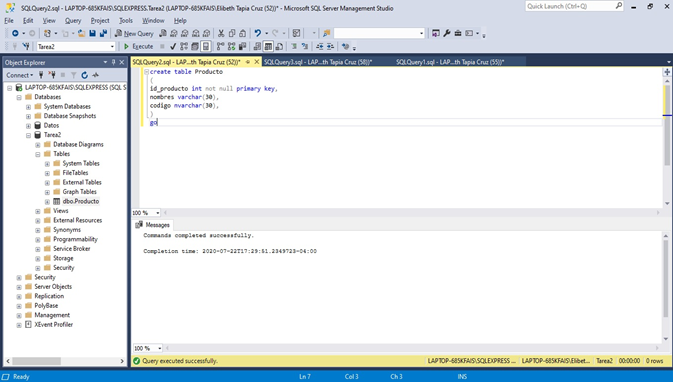Click the Copy icon in toolbar
This screenshot has width=673, height=382.
(232, 33)
